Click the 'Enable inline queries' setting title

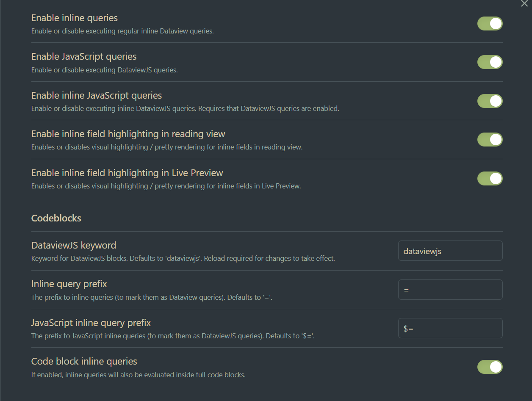75,18
